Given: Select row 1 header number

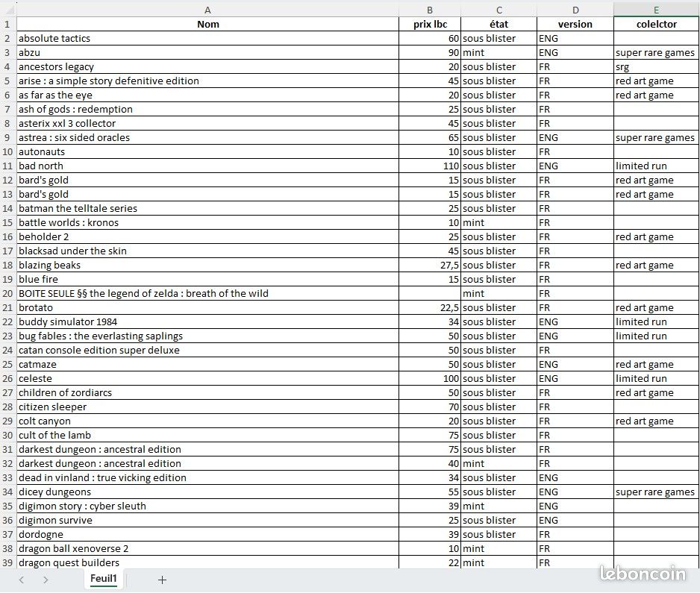Looking at the screenshot, I should tap(7, 24).
